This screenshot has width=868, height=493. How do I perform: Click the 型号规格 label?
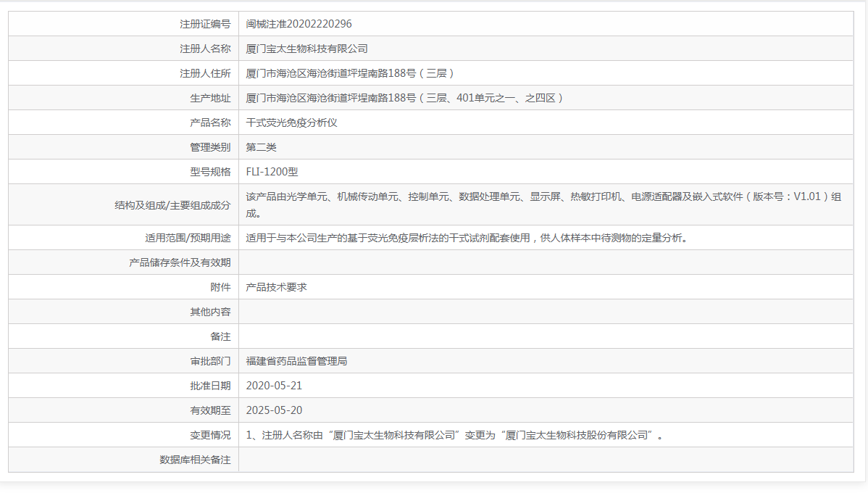210,172
